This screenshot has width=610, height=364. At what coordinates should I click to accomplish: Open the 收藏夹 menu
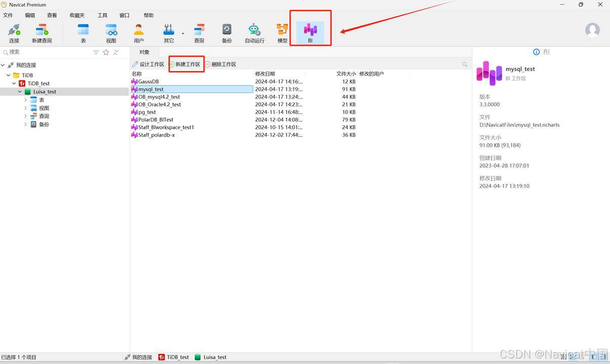77,15
